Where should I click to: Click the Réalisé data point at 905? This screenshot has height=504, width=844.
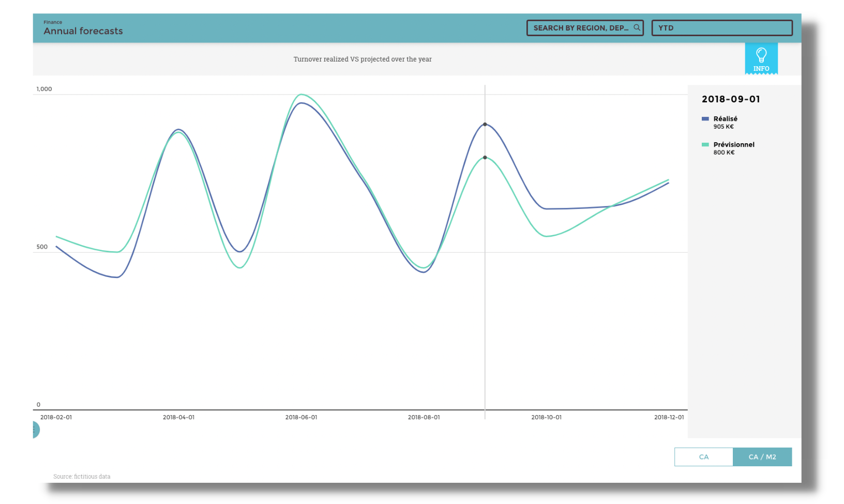[x=485, y=125]
